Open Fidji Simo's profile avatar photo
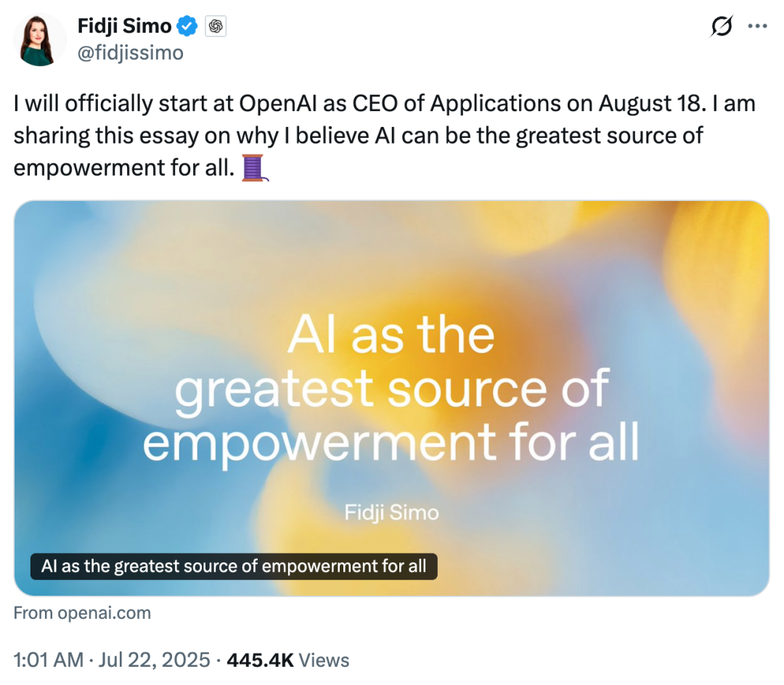The width and height of the screenshot is (784, 685). [x=39, y=40]
